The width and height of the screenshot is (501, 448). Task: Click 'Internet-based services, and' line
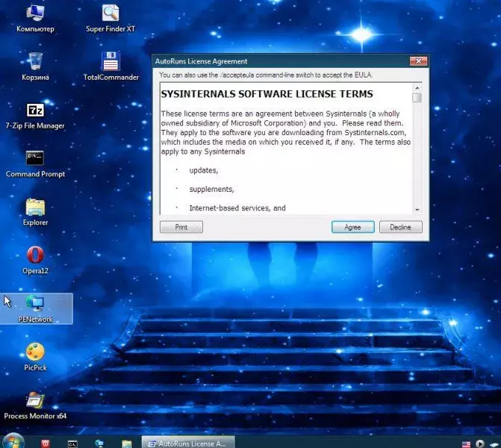(x=237, y=208)
